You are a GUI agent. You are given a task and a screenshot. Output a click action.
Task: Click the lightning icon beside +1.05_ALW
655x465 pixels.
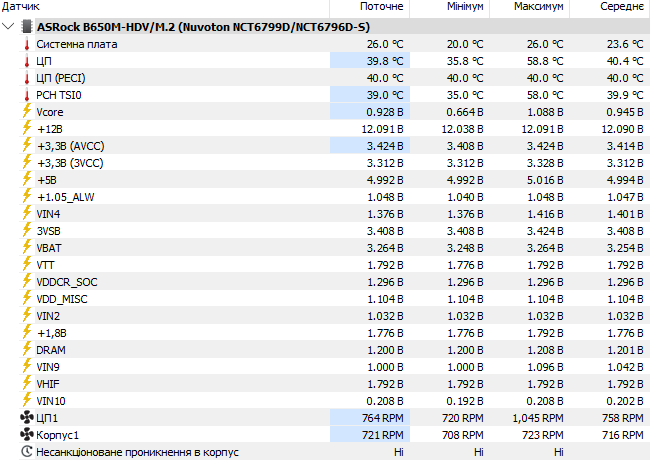[x=27, y=196]
